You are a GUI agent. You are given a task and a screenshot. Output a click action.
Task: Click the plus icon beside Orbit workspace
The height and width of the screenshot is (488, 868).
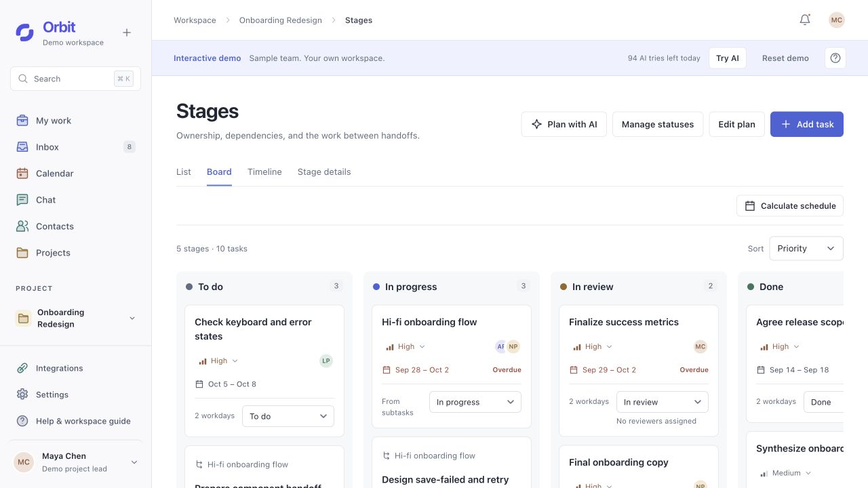click(x=127, y=33)
